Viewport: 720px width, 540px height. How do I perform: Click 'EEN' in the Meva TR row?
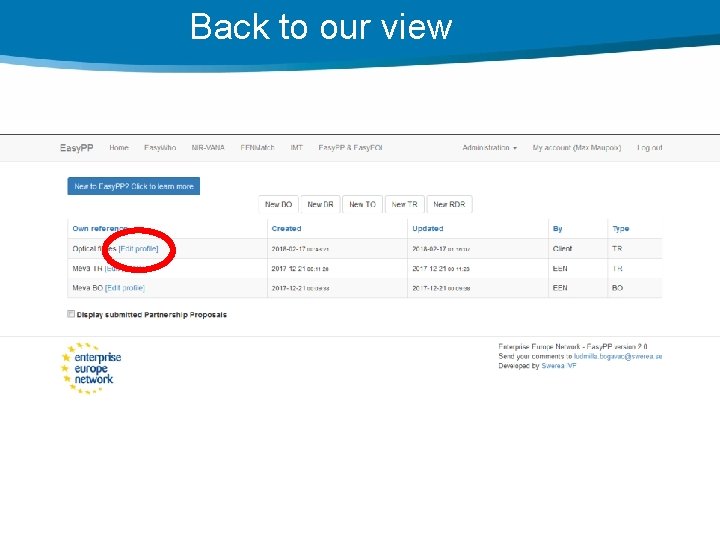click(x=560, y=269)
